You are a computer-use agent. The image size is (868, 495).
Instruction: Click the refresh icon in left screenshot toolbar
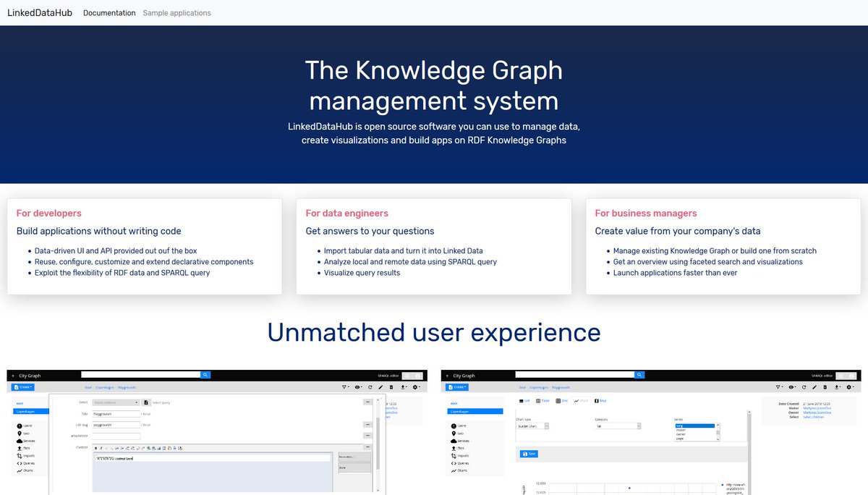(x=370, y=387)
